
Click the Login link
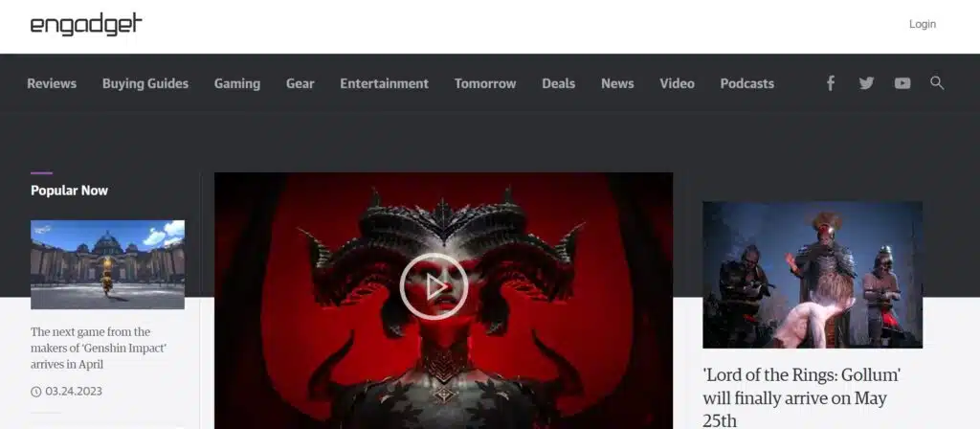click(923, 24)
